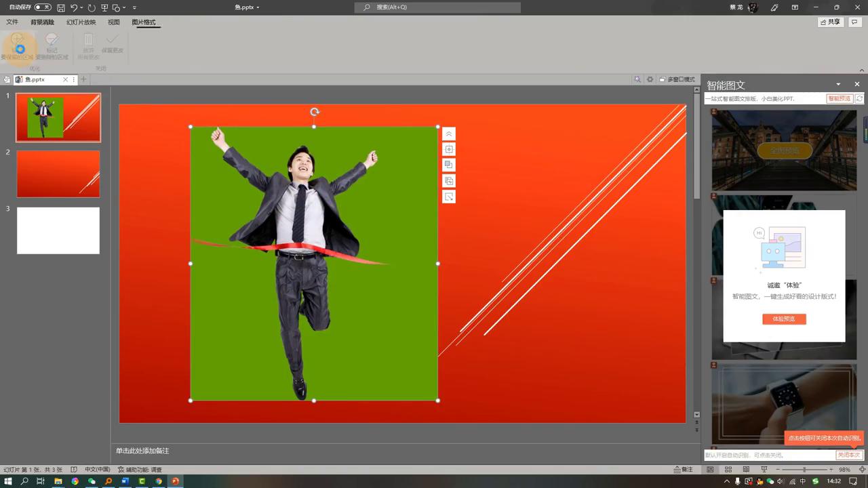Open the 智能图文 panel options dropdown
The image size is (868, 488).
(x=839, y=85)
